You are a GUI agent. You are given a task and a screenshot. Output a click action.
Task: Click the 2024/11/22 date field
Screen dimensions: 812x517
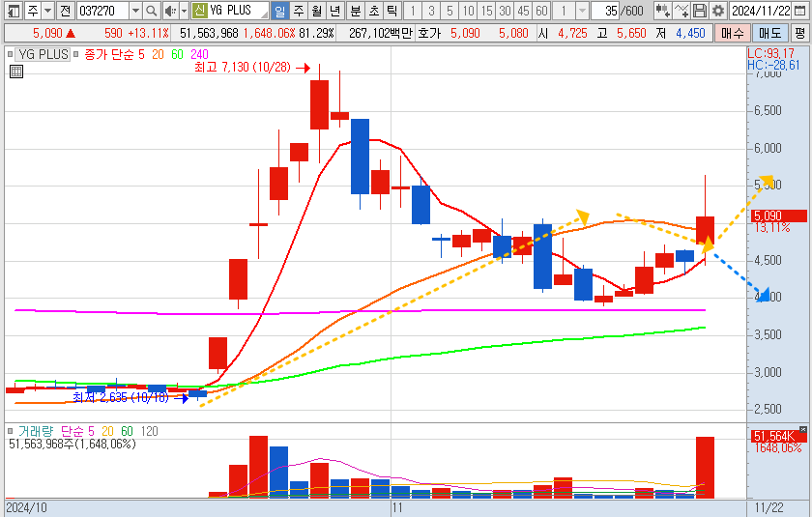[761, 11]
